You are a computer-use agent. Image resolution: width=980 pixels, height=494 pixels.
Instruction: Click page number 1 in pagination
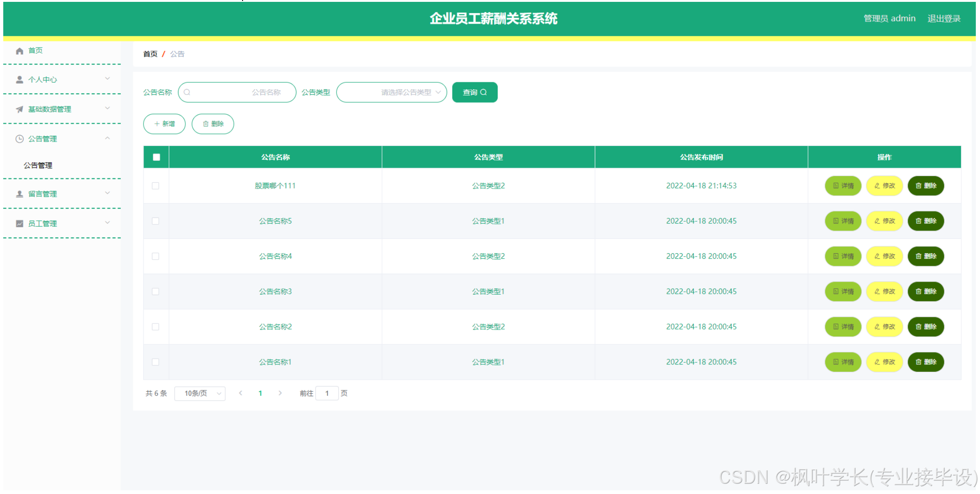260,393
